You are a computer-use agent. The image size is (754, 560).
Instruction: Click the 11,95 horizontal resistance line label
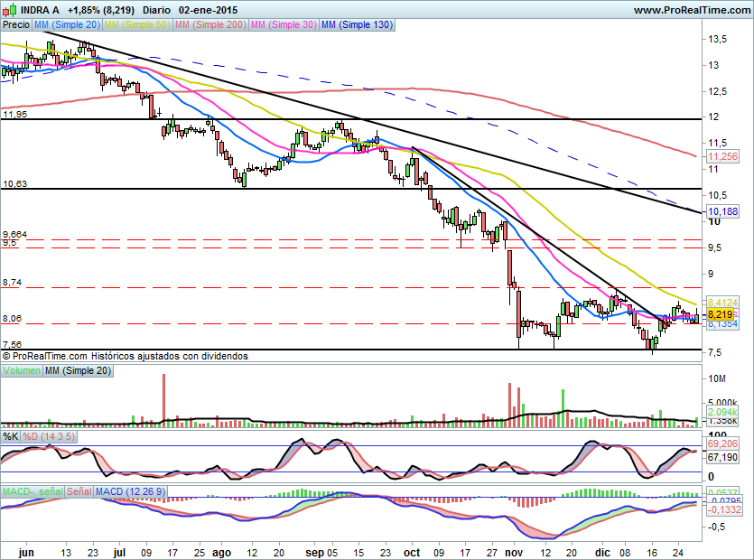14,115
